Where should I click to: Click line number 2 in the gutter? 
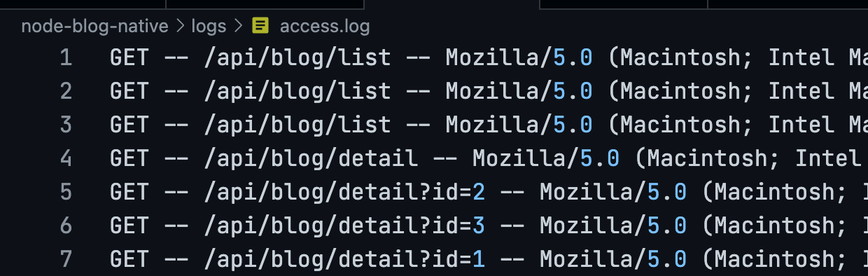(66, 91)
